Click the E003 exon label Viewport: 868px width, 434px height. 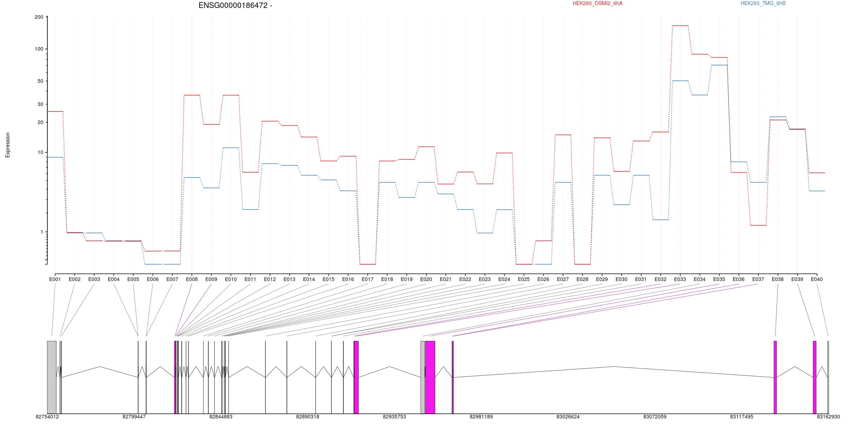[x=94, y=279]
